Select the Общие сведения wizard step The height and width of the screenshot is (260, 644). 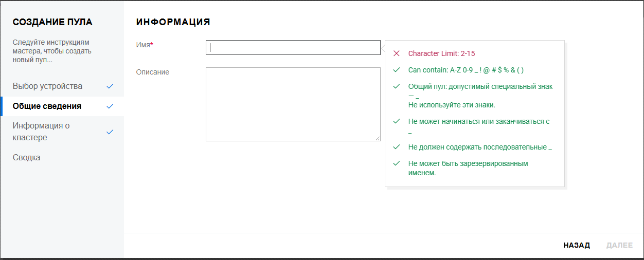pyautogui.click(x=47, y=106)
